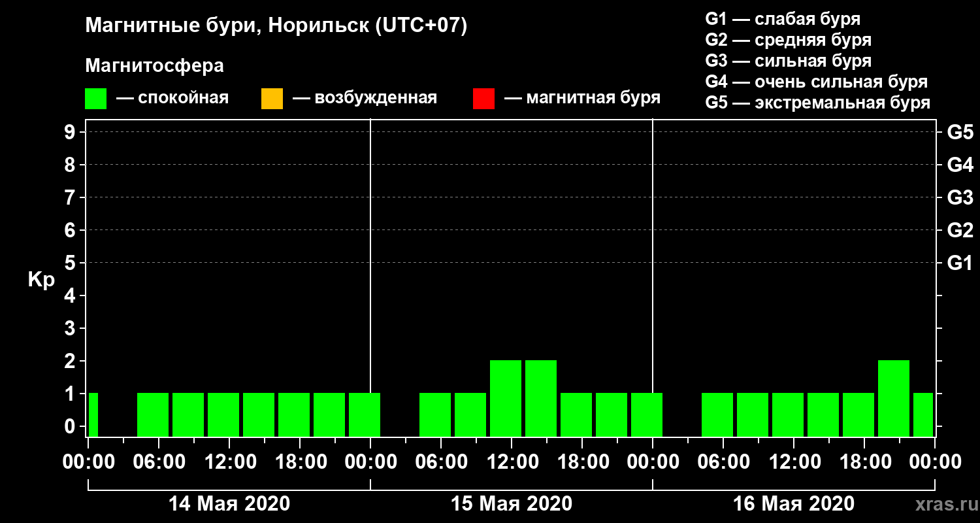Click the '06:00' time label under 16 May
The height and width of the screenshot is (523, 980).
[723, 462]
